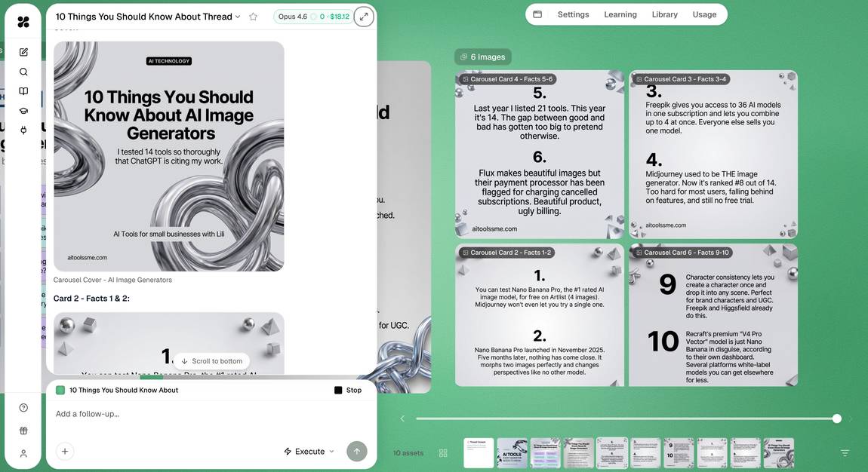Open Carousel Card 2 - Facts 1-2 image
The width and height of the screenshot is (868, 472).
coord(539,315)
